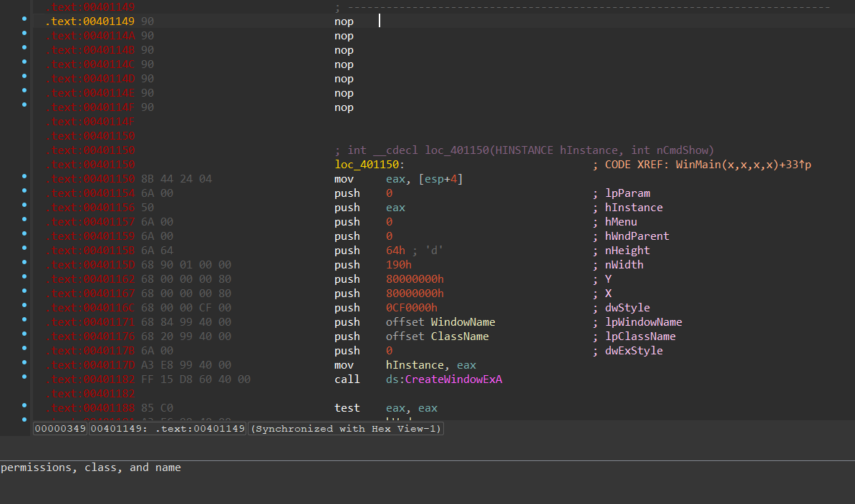This screenshot has height=504, width=855.
Task: Click the WinMain(x,x,x,x)+33 cross reference
Action: [x=743, y=165]
